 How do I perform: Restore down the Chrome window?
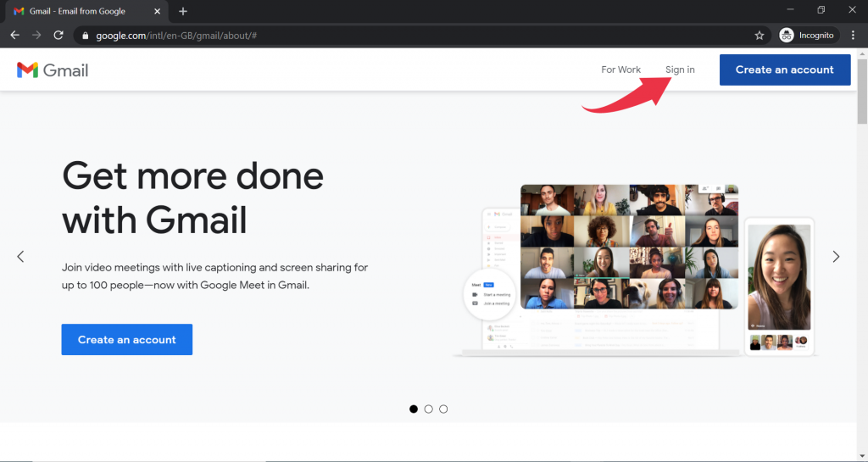tap(821, 10)
